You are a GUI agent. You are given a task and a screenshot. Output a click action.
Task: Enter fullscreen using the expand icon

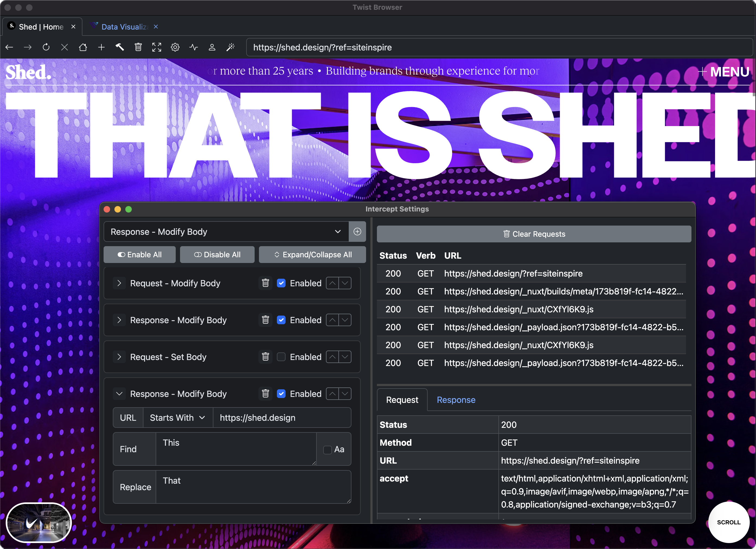click(x=156, y=47)
